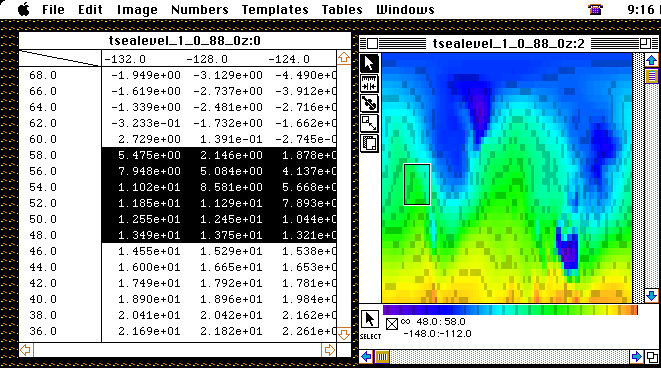
Task: Click column header -124.0
Action: point(289,59)
